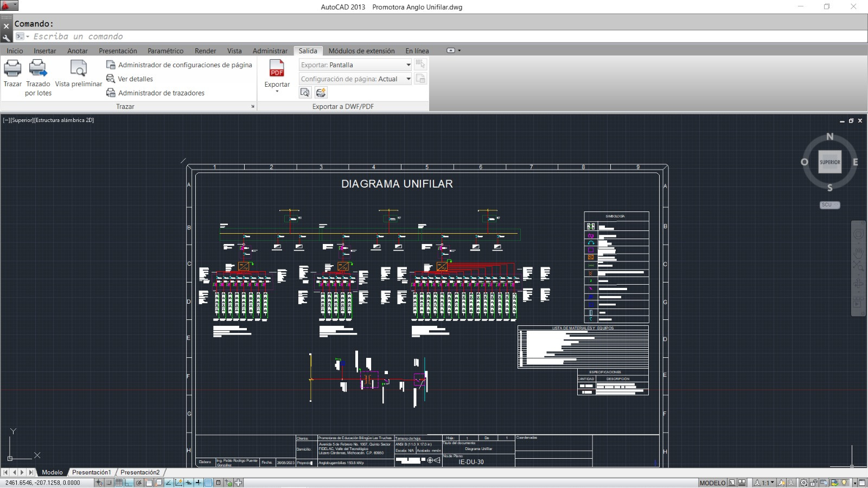868x488 pixels.
Task: Open the Exportar: Pantalla dropdown
Action: click(355, 65)
